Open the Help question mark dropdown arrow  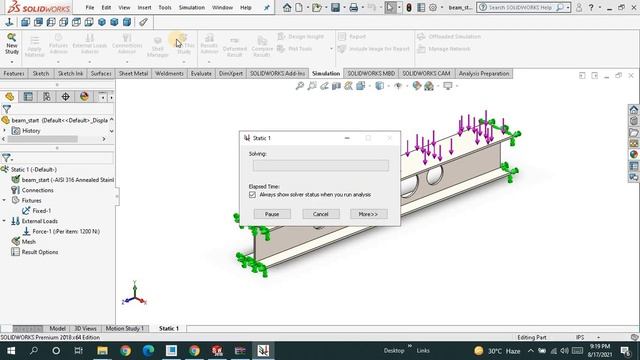(600, 7)
